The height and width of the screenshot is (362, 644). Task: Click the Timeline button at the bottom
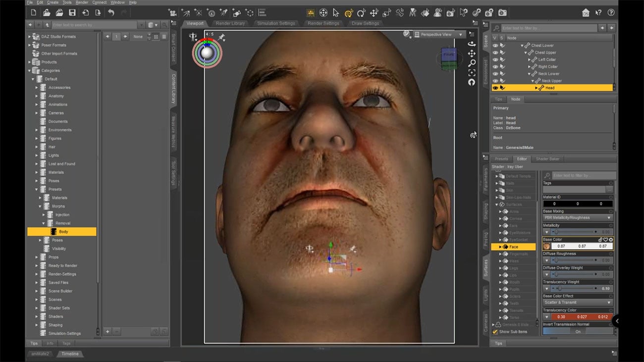[x=70, y=354]
